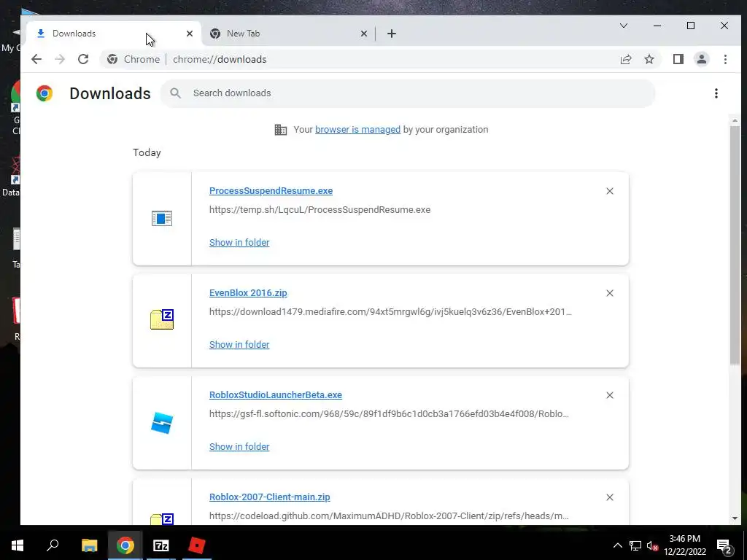Image resolution: width=747 pixels, height=560 pixels.
Task: Click the scrollbar down arrow
Action: [735, 518]
